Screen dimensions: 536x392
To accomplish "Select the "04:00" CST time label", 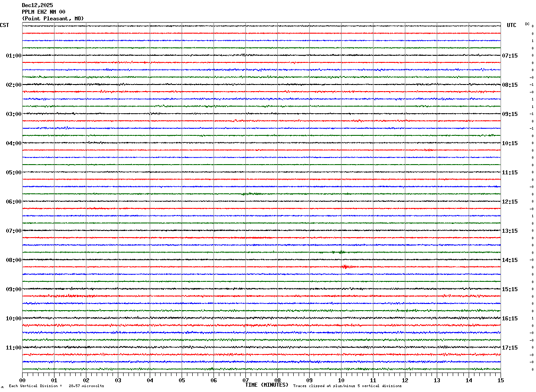I will [x=13, y=143].
